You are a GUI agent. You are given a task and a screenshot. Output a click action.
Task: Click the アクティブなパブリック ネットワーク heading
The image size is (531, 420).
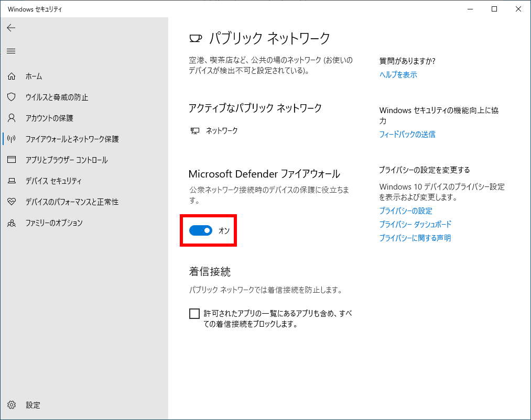(x=255, y=108)
